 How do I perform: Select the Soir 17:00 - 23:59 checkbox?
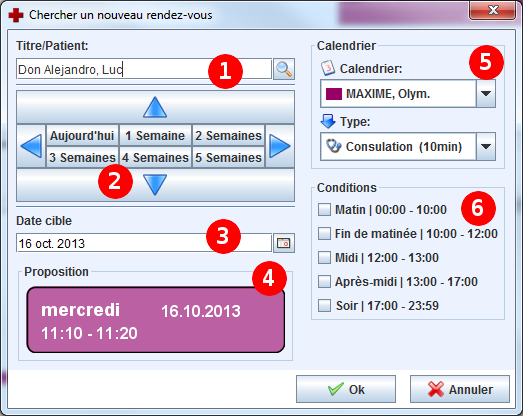coord(324,306)
